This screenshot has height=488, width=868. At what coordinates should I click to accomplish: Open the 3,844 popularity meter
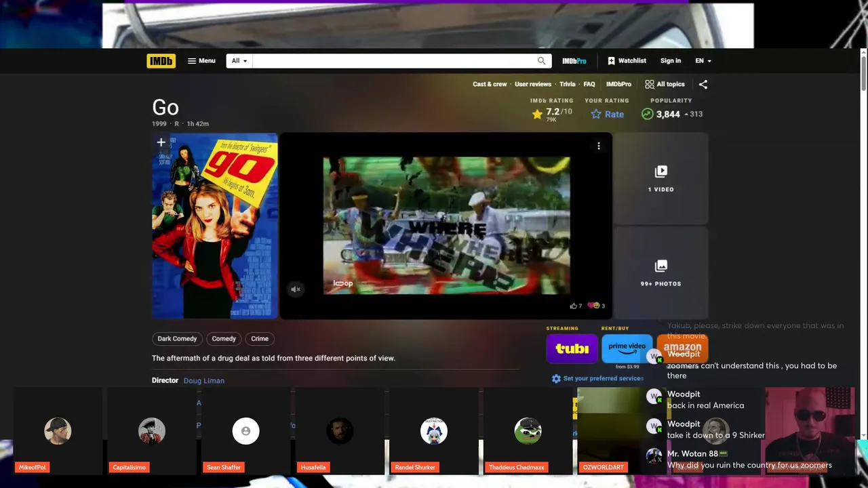pos(671,114)
